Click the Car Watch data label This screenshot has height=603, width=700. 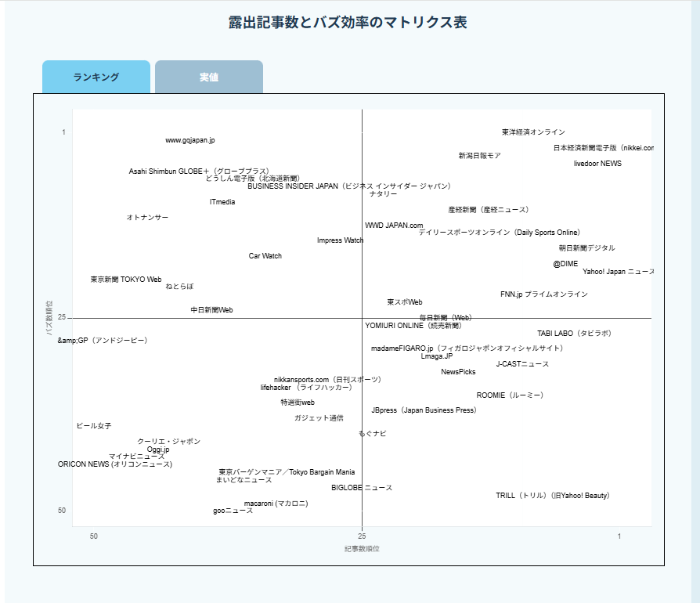coord(265,256)
